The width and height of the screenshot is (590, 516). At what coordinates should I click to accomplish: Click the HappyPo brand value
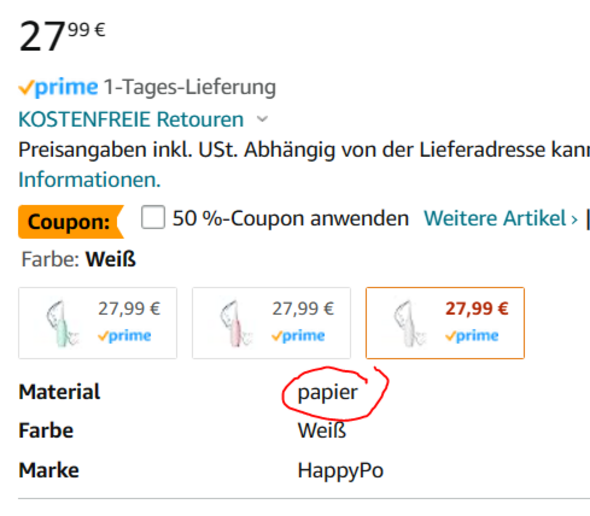pos(341,471)
